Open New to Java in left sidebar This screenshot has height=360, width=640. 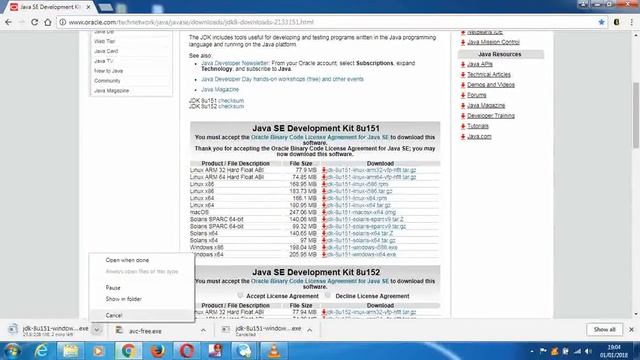(108, 71)
